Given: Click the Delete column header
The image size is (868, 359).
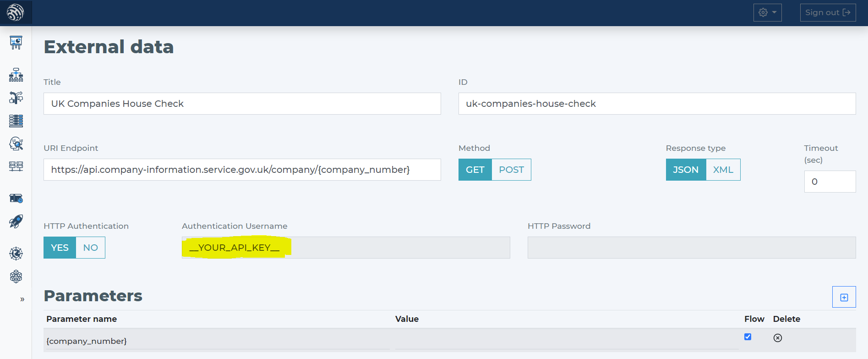Looking at the screenshot, I should pyautogui.click(x=786, y=319).
